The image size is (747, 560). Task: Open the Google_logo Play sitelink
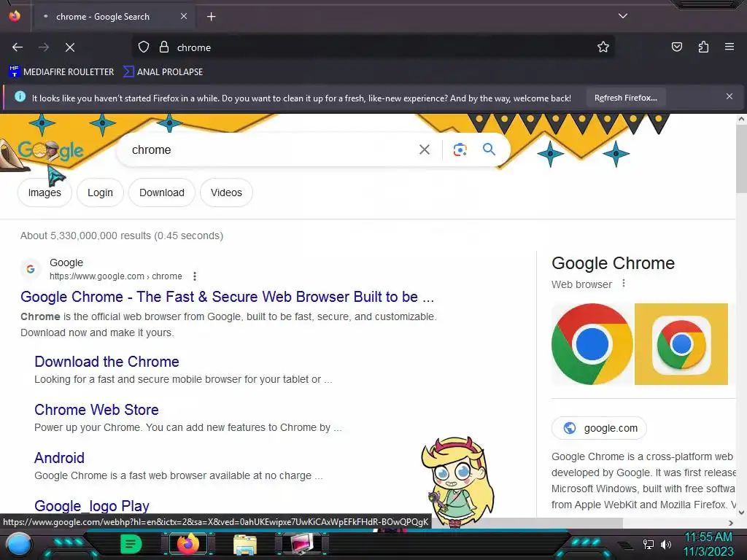pyautogui.click(x=92, y=506)
